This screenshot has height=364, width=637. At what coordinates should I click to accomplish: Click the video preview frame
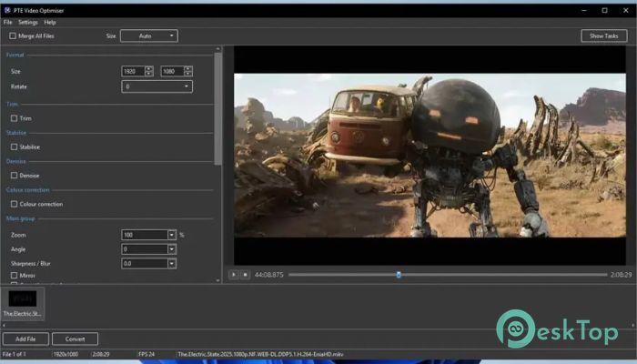[430, 156]
